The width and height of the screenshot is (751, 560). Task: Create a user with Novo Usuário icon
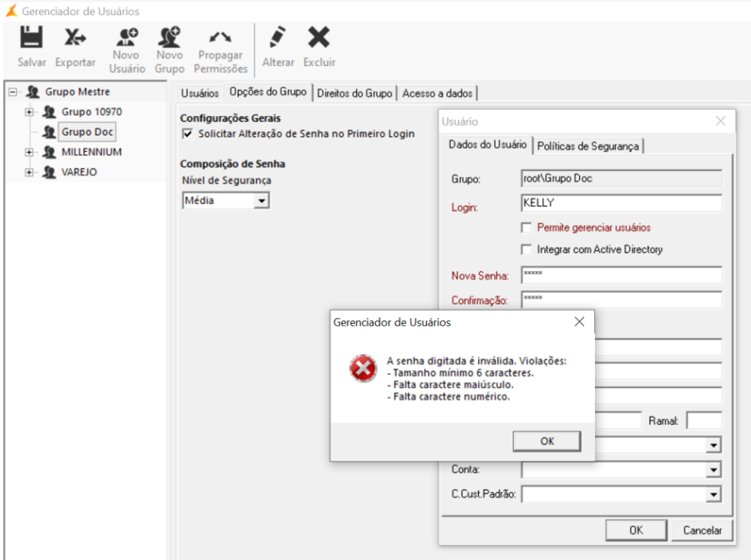click(x=127, y=38)
